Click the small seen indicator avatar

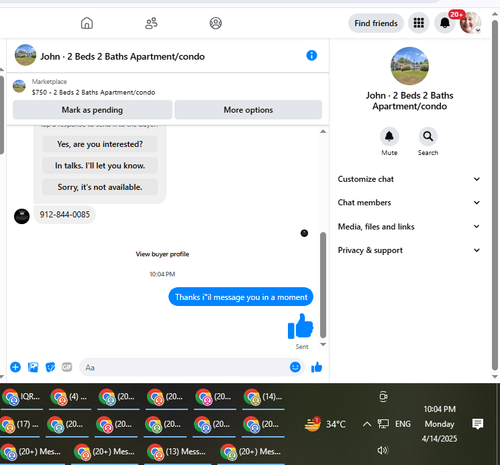304,233
